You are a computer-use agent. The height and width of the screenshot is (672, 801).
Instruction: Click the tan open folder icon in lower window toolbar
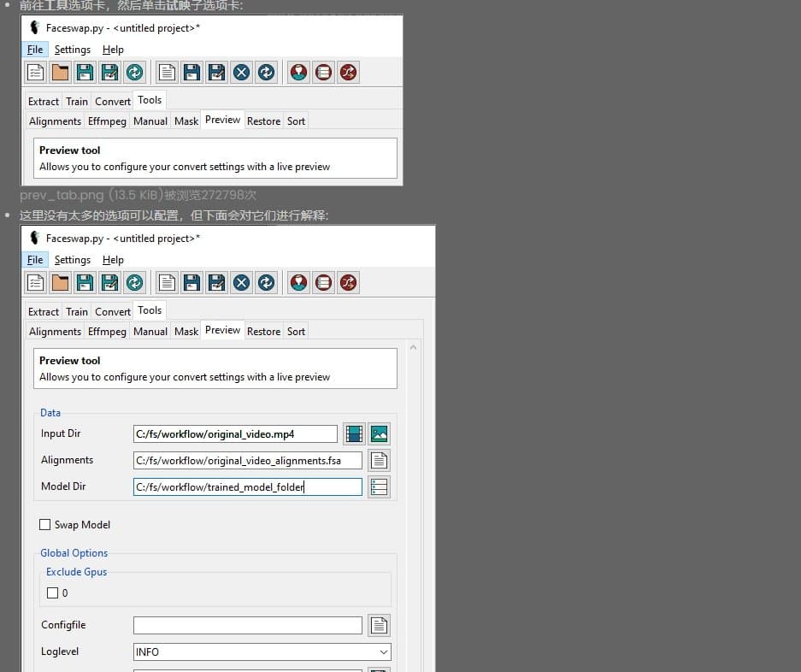click(60, 283)
